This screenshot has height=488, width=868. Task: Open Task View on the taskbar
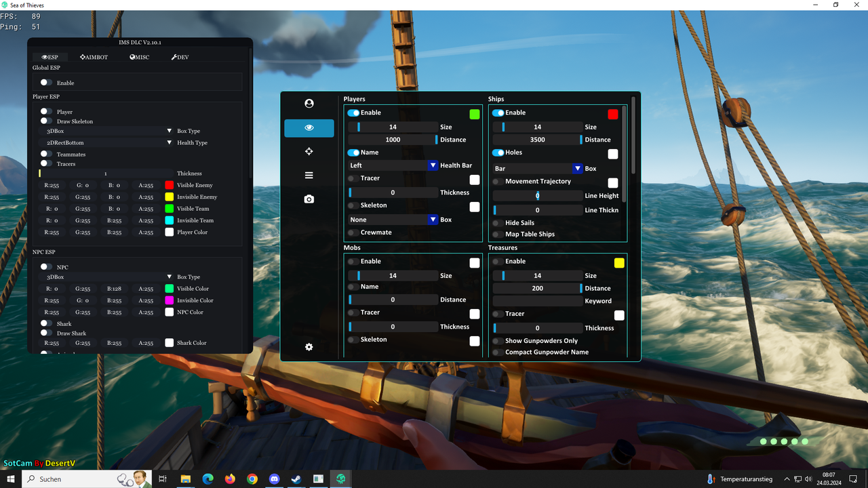tap(163, 479)
